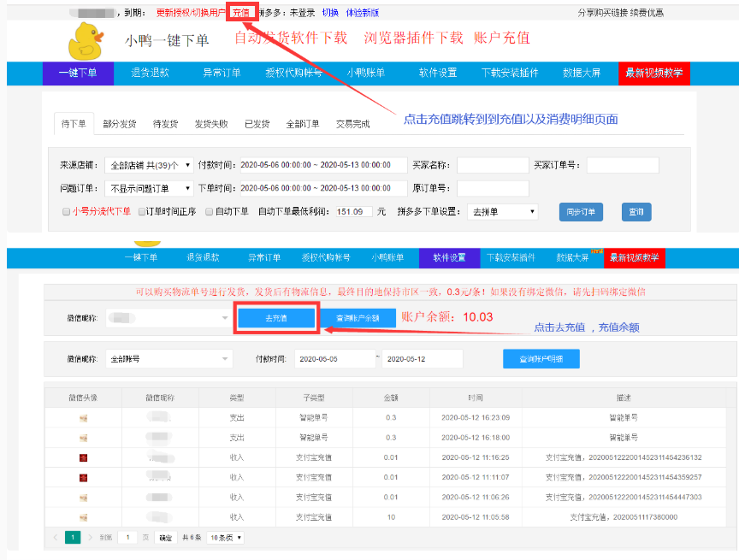Open the 微信账号 account dropdown
739x560 pixels.
[x=168, y=358]
